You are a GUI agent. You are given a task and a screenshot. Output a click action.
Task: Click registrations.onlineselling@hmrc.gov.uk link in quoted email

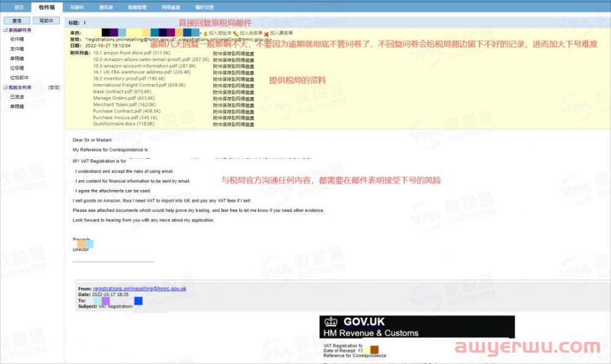click(139, 288)
